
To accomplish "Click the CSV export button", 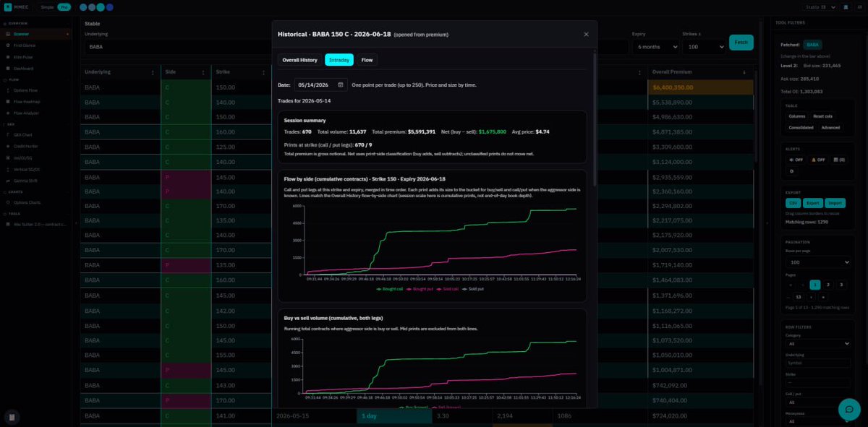I will (x=793, y=203).
